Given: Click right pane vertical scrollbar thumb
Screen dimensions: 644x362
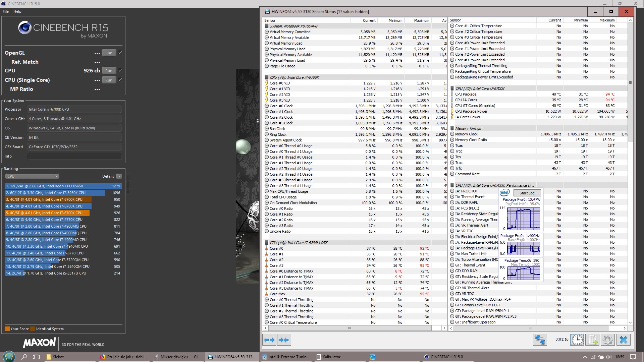Looking at the screenshot, I should tap(630, 82).
